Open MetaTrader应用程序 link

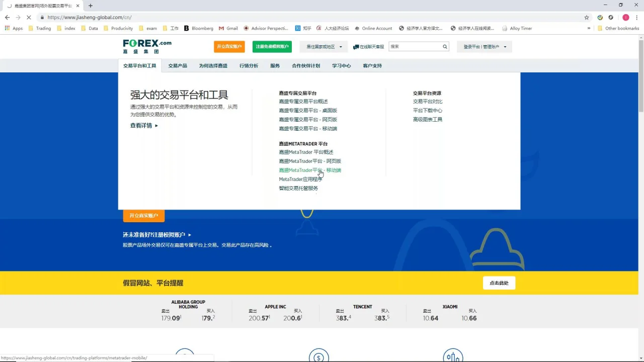click(300, 179)
